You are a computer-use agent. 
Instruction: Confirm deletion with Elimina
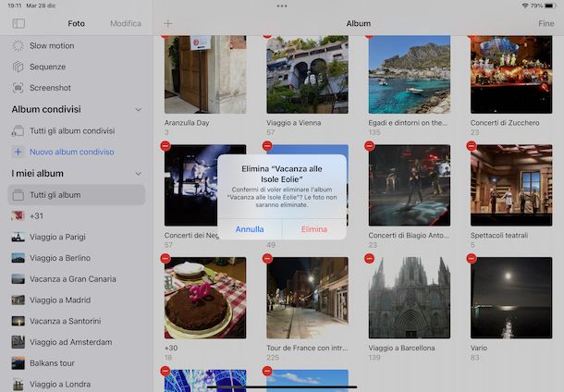314,229
